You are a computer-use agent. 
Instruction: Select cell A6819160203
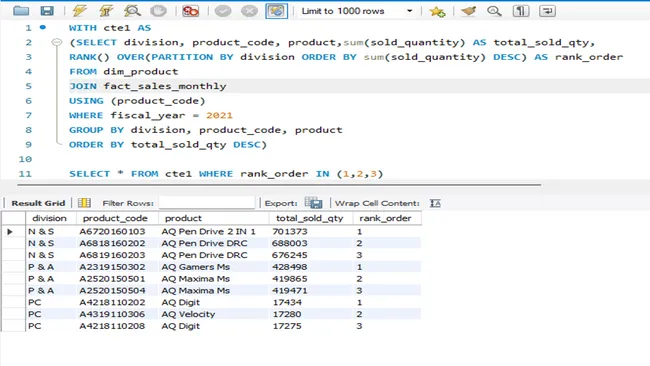coord(112,255)
